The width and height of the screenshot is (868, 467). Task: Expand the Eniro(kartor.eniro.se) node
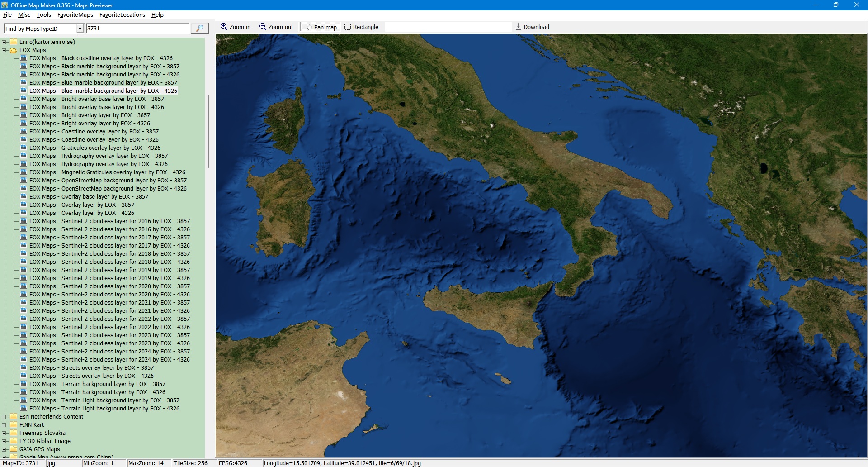[4, 42]
